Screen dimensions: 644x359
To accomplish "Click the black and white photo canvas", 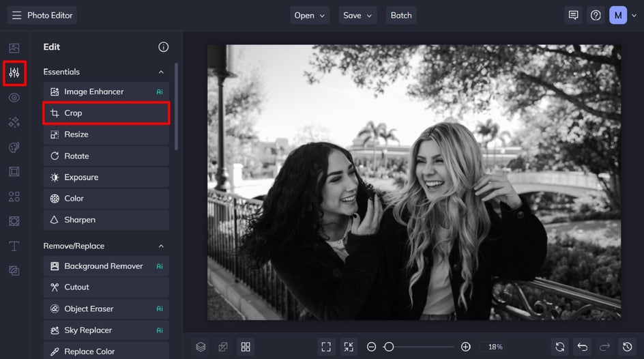I will point(414,182).
